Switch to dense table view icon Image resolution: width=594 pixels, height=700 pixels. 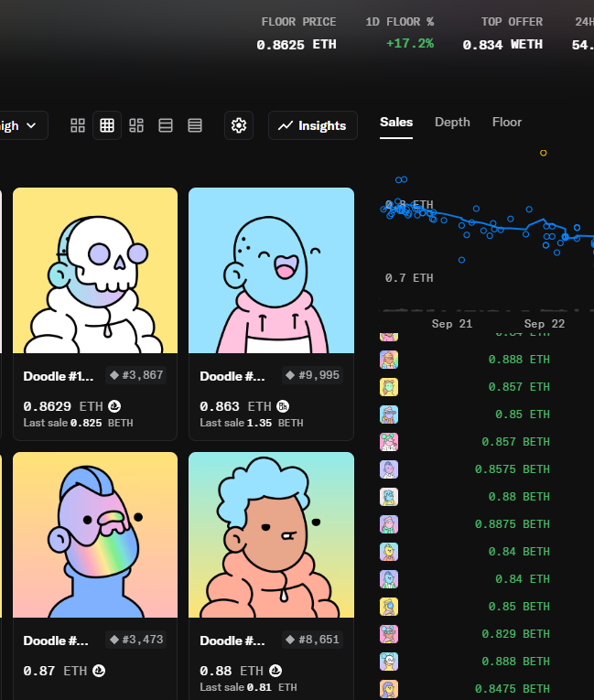[x=195, y=125]
